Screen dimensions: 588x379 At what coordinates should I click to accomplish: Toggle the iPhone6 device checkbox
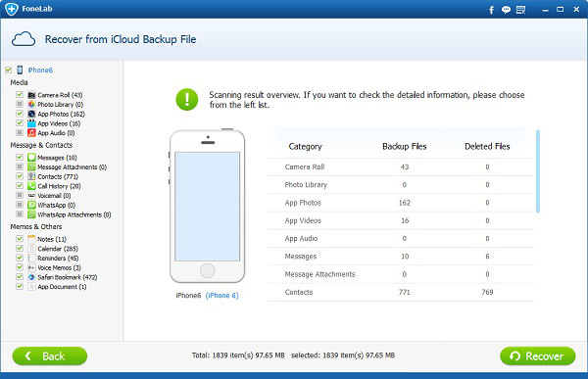click(8, 70)
